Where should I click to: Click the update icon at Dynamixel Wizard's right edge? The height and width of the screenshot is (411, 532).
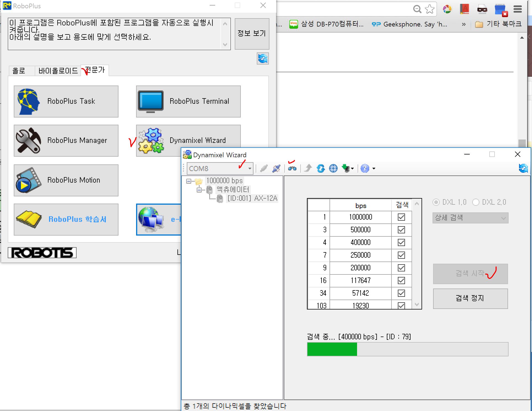tap(523, 168)
